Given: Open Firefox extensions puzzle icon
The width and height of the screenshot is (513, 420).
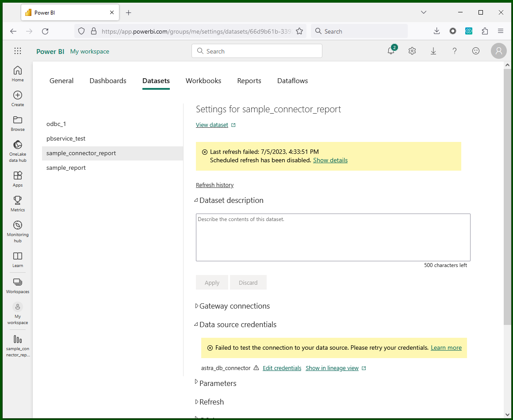Looking at the screenshot, I should 485,31.
